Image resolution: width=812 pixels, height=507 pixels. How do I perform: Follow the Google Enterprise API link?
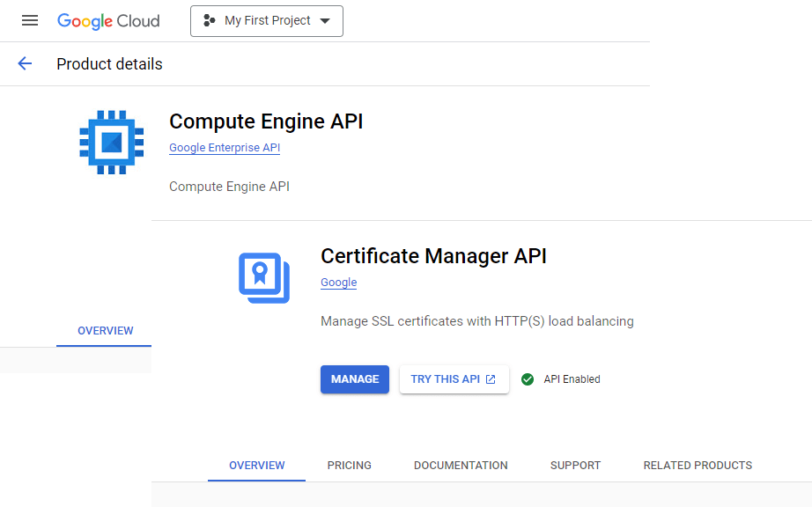pos(225,148)
